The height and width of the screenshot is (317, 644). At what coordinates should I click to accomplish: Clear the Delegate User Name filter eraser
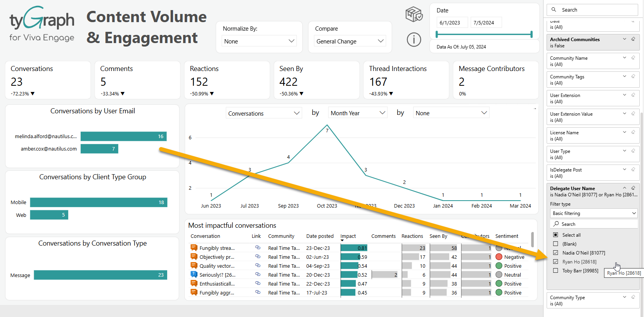[x=633, y=188]
